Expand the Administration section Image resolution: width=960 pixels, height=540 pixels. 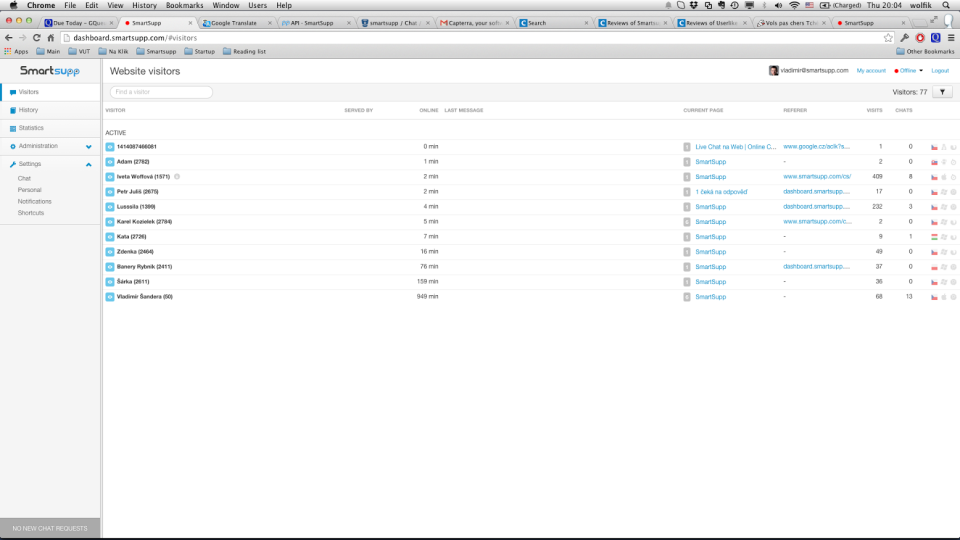coord(50,146)
